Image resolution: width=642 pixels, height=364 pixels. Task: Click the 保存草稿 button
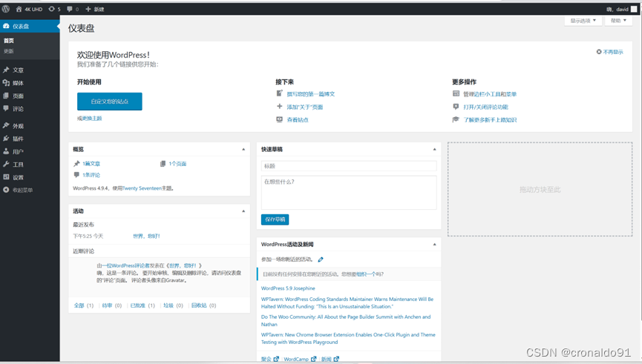pos(275,219)
